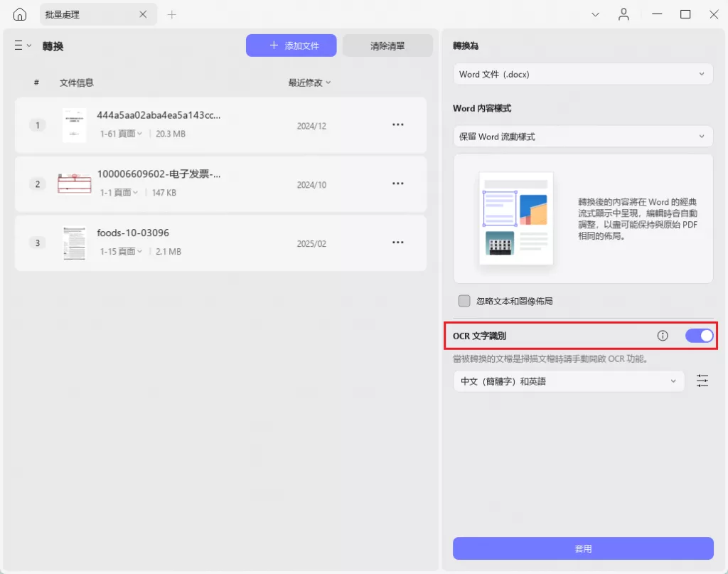
Task: Expand page range 1-61 頁面 dropdown
Action: [121, 134]
